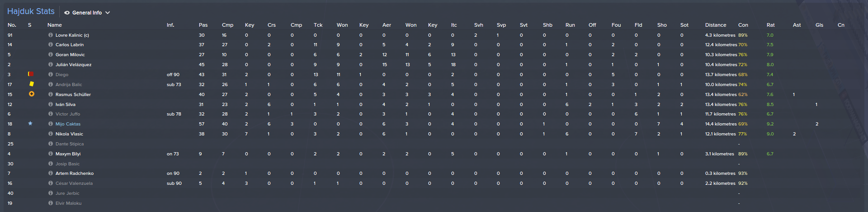Click the info icon for Iván Silva
Viewport: 868px width, 212px height.
[51, 104]
